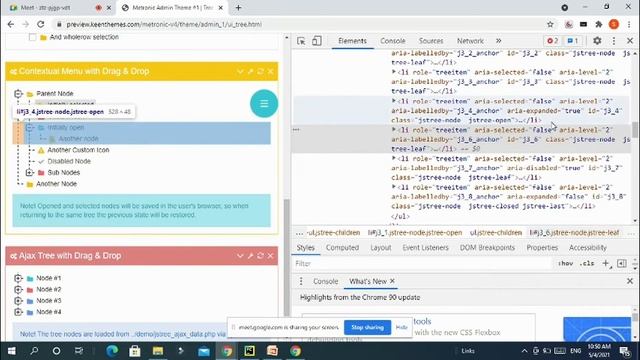Collapse the Ajax Tree portlet chevron

click(240, 256)
